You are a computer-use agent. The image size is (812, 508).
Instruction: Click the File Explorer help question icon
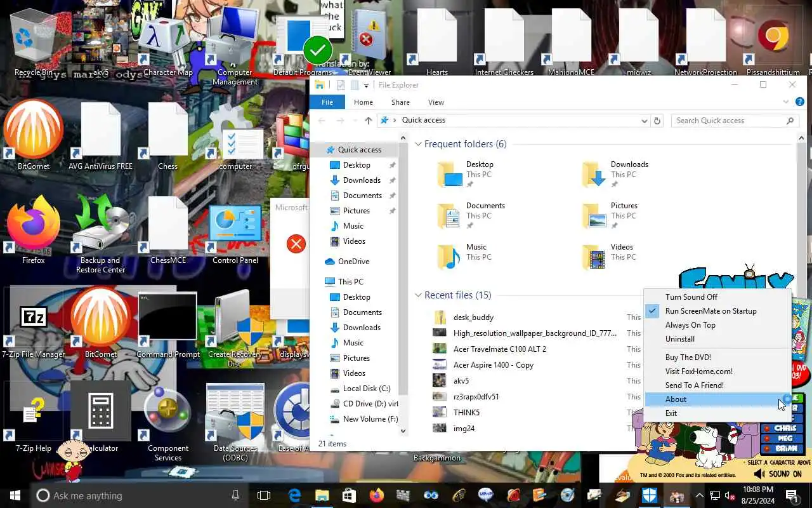coord(799,102)
